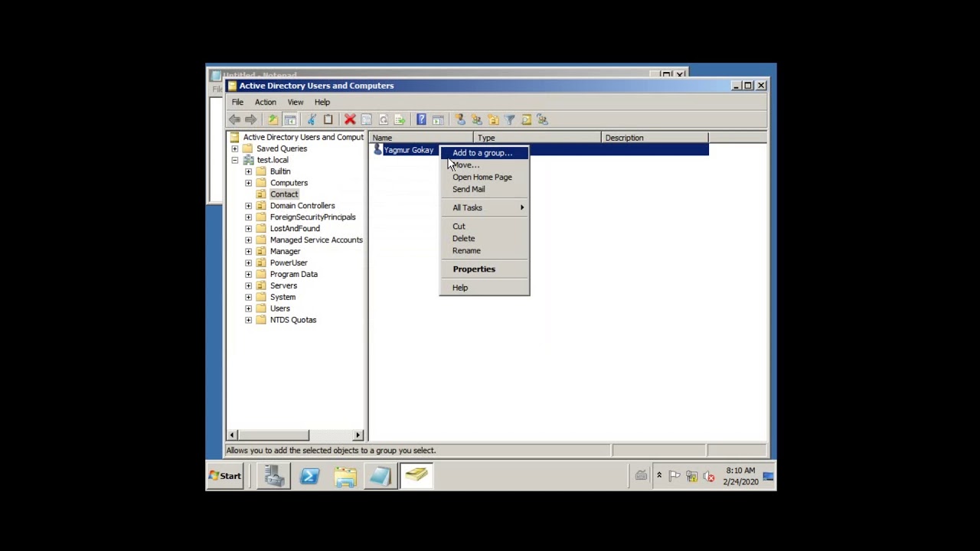Select Cut in the context menu
This screenshot has height=551, width=980.
point(484,226)
